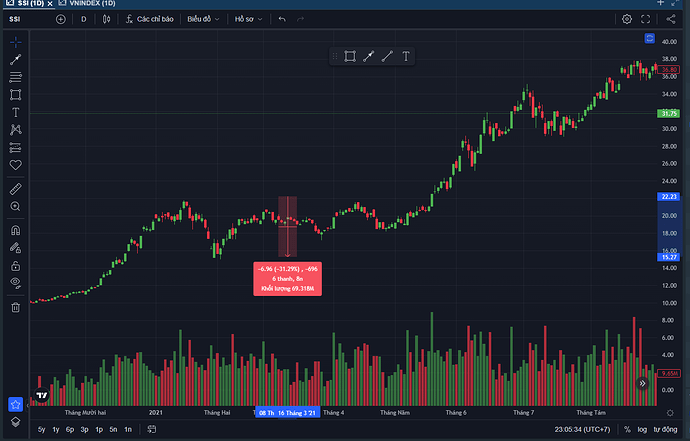Click the zoom in magnifier tool
Viewport: 690px width, 441px height.
click(16, 206)
